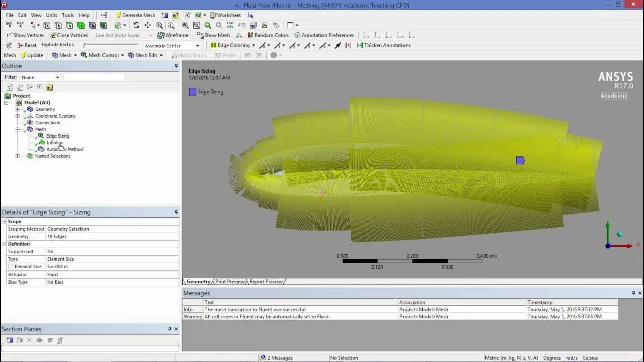This screenshot has height=362, width=644.
Task: Click the Generate Mesh toolbar button
Action: (135, 15)
